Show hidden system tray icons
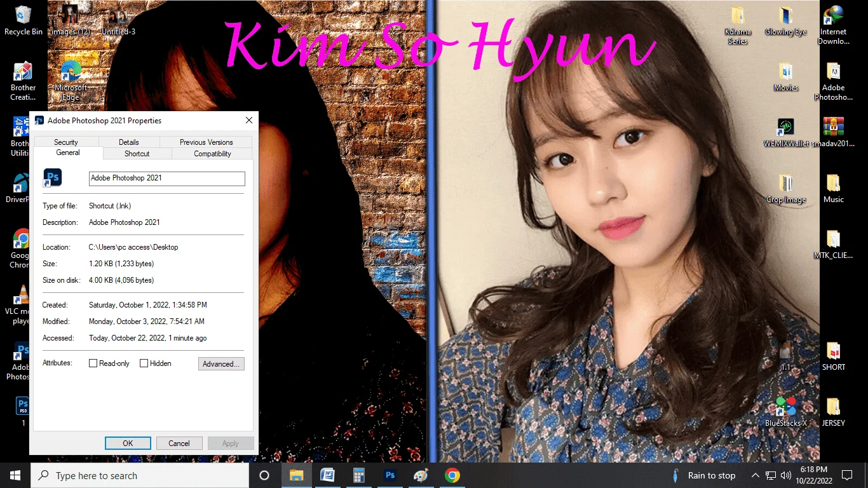 tap(756, 475)
